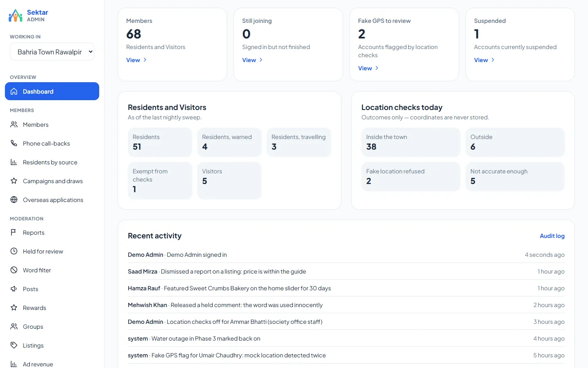588x368 pixels.
Task: Click the chevron beside Still joining View
Action: pyautogui.click(x=261, y=60)
